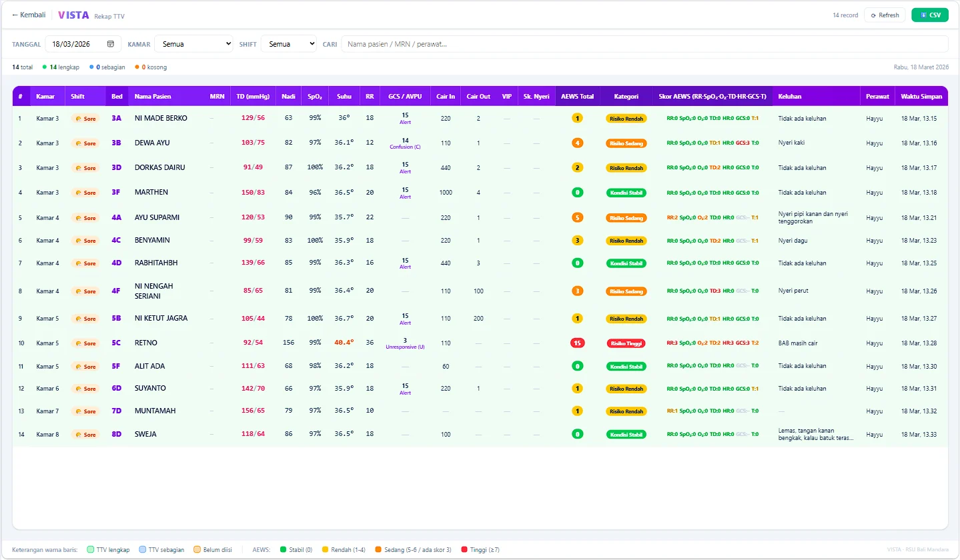Click the TTV lengkap green legend swatch
Viewport: 960px width, 560px height.
[x=91, y=550]
